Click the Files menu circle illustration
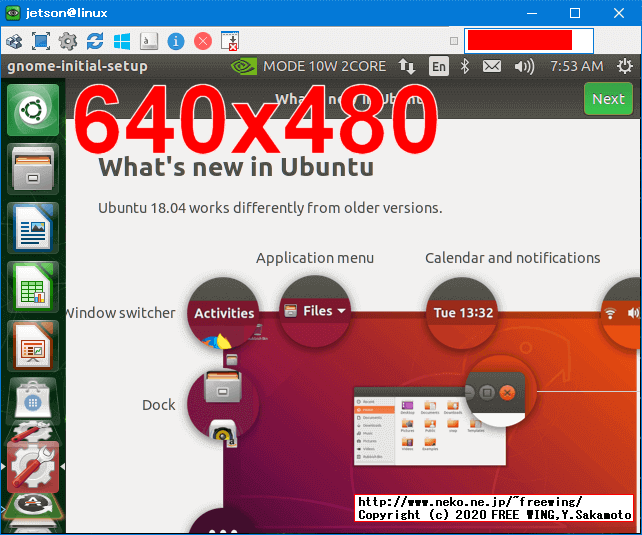 [x=315, y=312]
